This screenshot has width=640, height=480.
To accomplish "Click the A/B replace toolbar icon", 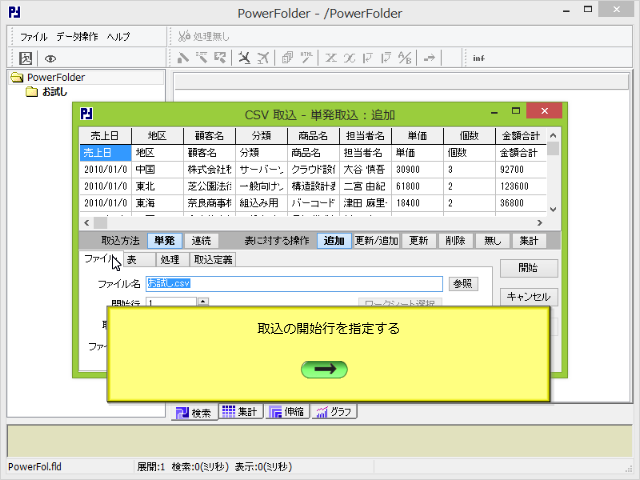I will click(404, 58).
